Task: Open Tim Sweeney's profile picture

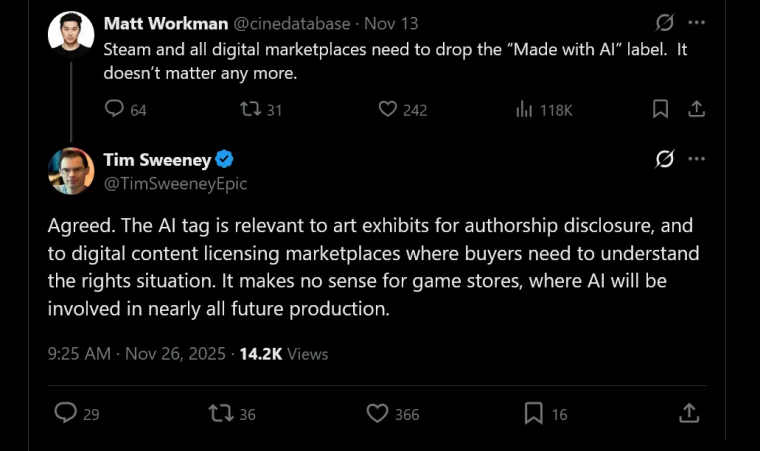Action: tap(71, 170)
